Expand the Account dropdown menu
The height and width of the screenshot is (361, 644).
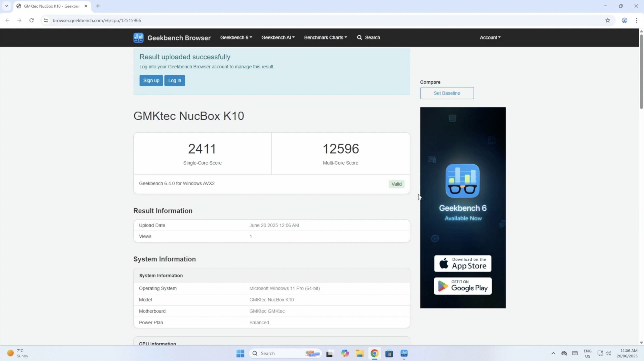[x=490, y=37]
